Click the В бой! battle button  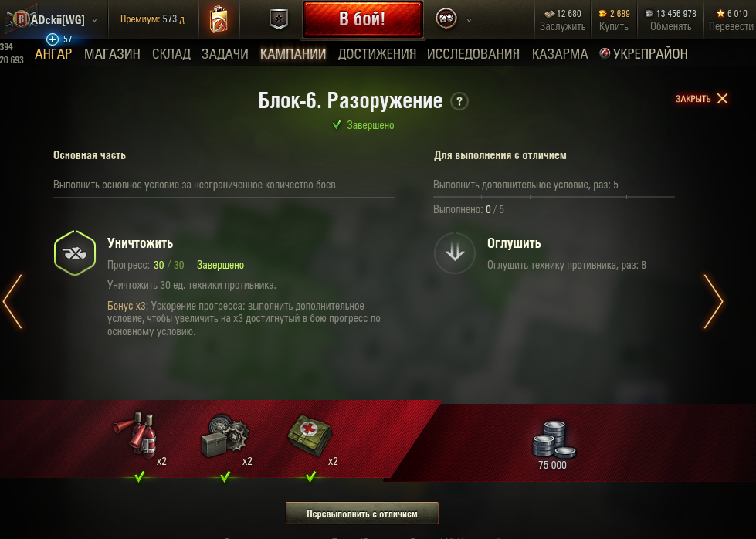(x=363, y=19)
